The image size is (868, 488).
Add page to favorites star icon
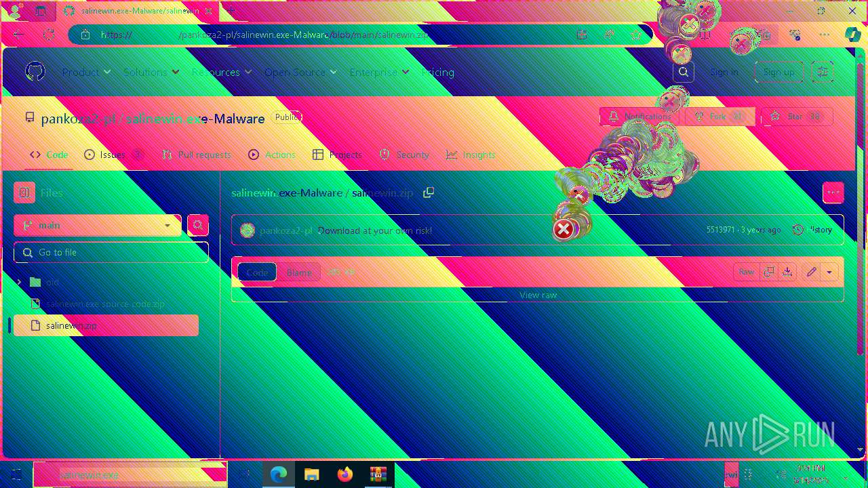[635, 35]
